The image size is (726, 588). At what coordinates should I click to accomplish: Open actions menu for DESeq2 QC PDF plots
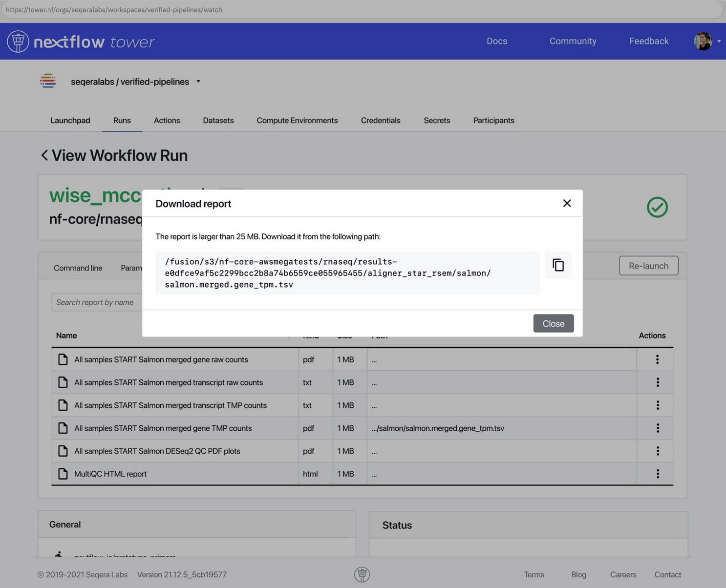(x=658, y=451)
